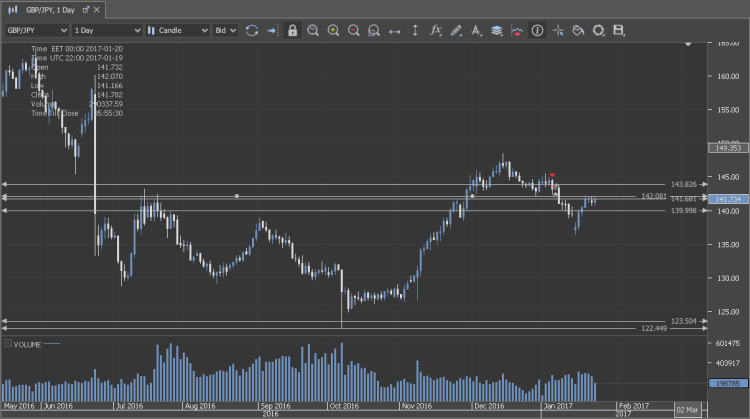Click the undock icon on chart tab
The image size is (750, 419).
tap(86, 10)
